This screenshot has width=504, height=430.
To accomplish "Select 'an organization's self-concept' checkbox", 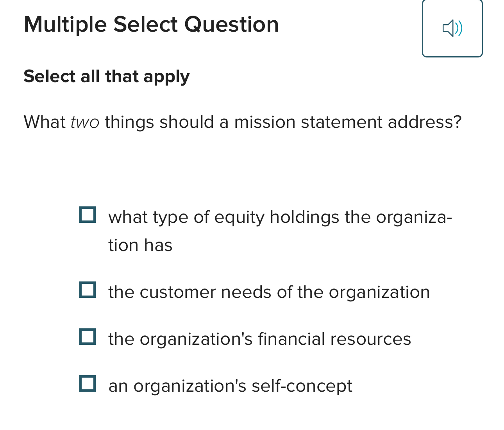I will tap(88, 384).
